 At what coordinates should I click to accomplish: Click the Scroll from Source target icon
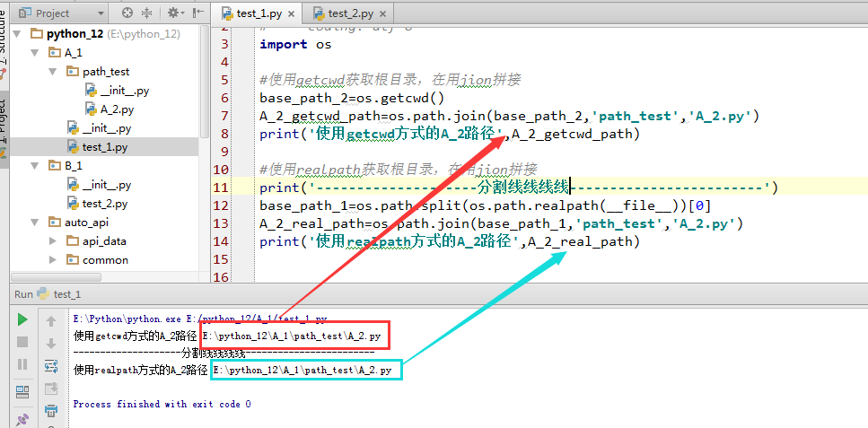click(127, 13)
